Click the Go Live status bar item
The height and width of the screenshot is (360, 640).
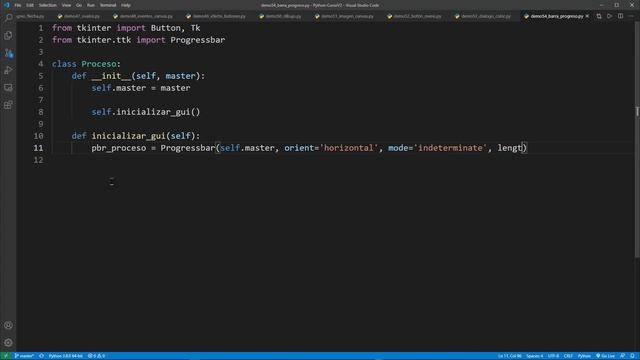tap(605, 356)
